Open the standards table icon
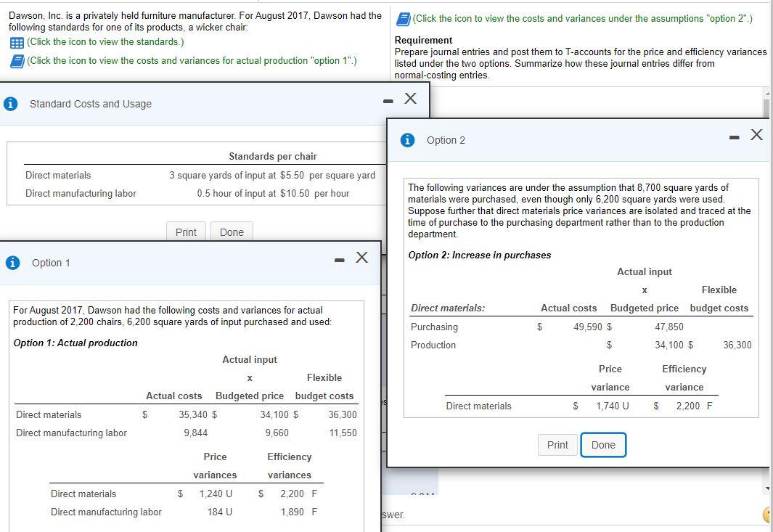 coord(17,42)
